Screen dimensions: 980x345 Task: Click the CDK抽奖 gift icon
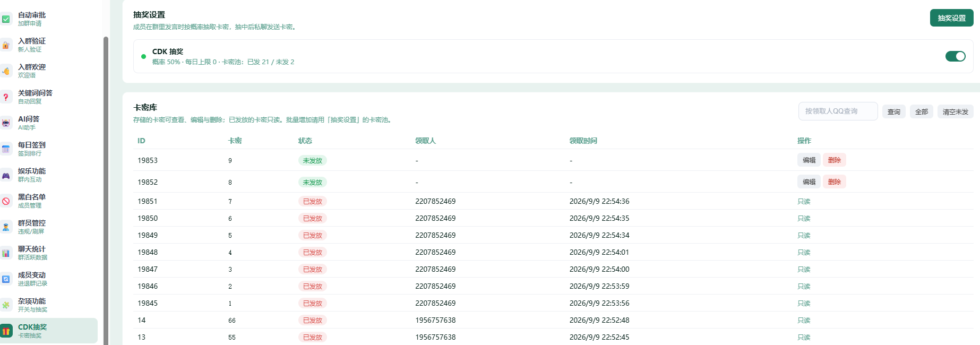6,331
